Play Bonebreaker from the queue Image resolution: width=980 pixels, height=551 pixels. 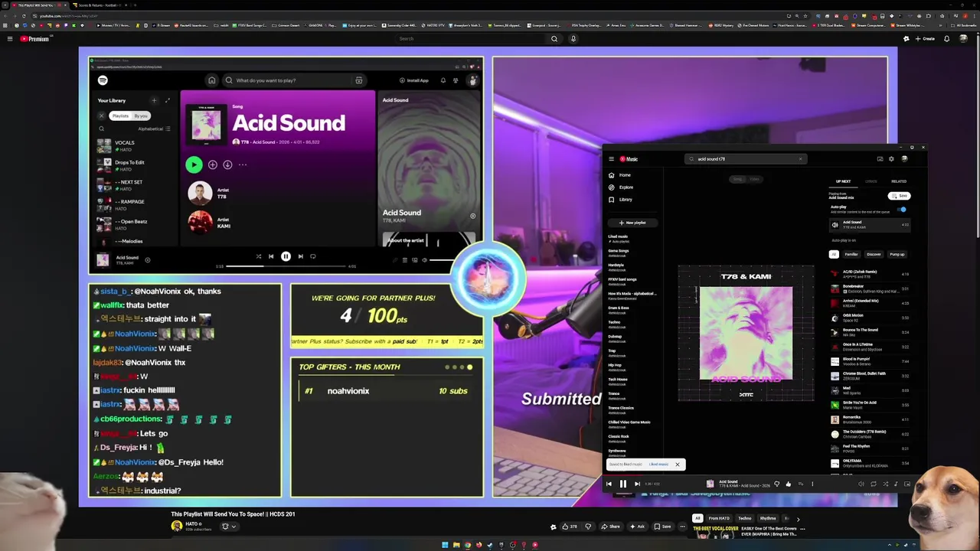point(869,289)
